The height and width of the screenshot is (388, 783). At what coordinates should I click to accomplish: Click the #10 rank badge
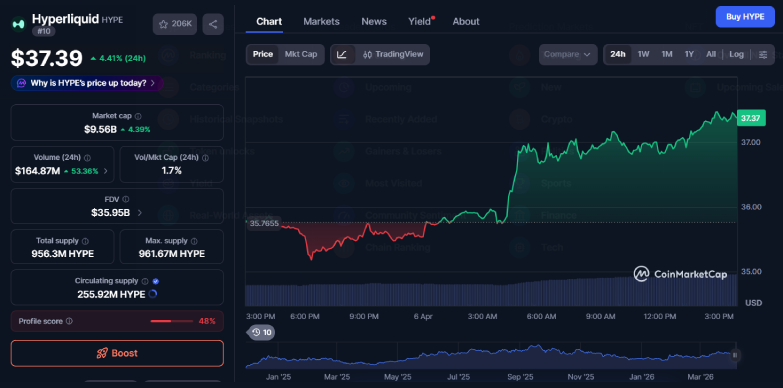click(44, 31)
